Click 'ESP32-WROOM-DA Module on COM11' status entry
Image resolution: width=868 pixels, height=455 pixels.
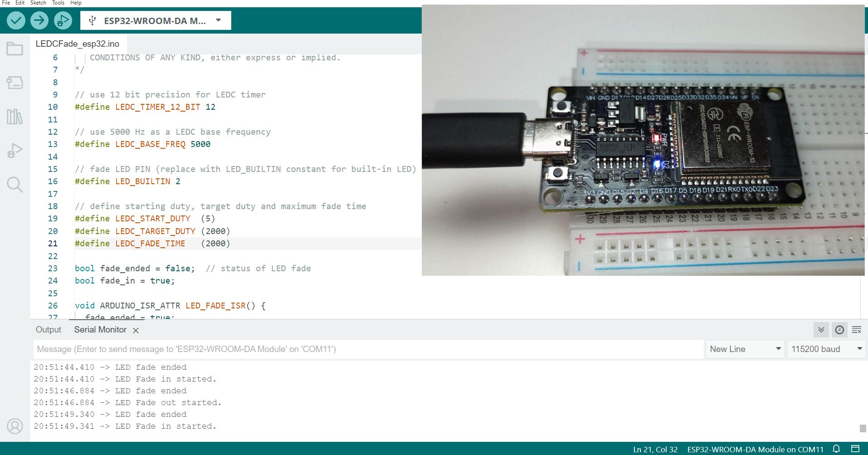(755, 450)
